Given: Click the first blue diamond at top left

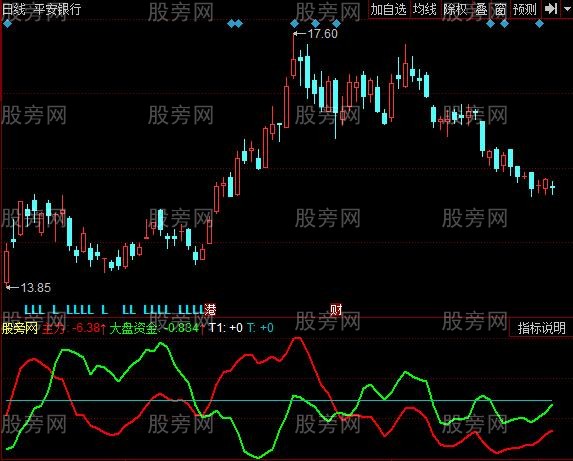Looking at the screenshot, I should (x=7, y=24).
